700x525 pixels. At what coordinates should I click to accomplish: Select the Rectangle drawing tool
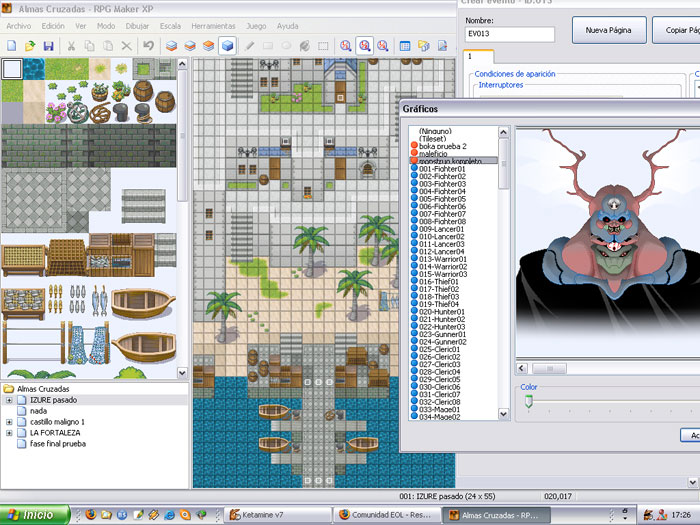268,46
